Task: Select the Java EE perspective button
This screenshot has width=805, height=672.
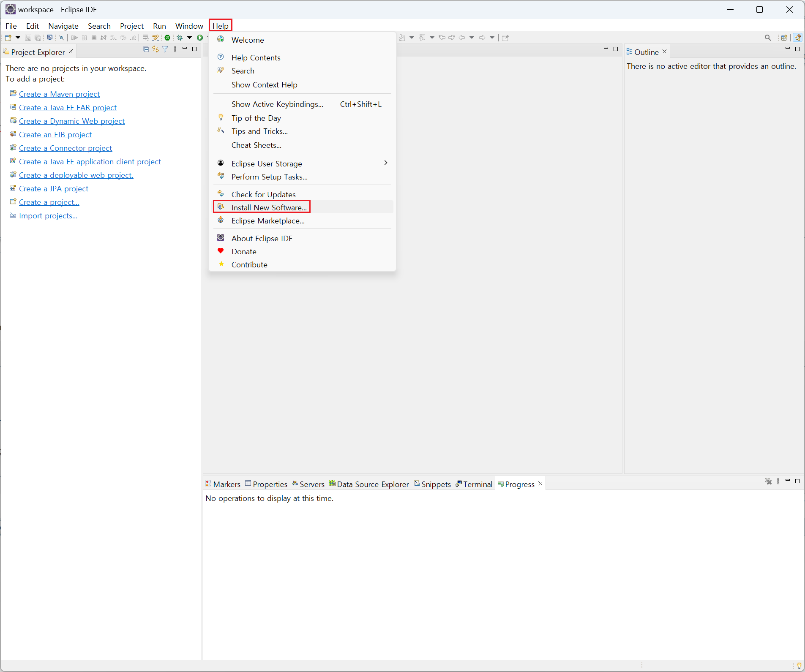Action: [797, 38]
